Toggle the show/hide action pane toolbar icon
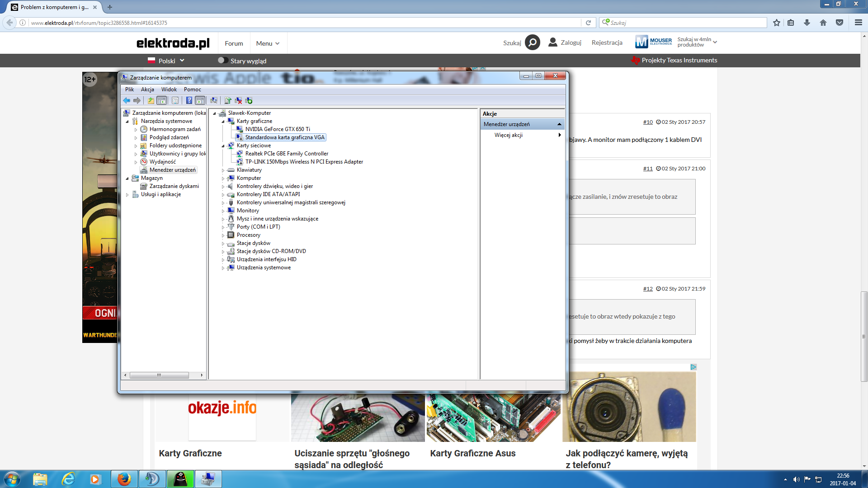Screen dimensions: 868x488 200,100
